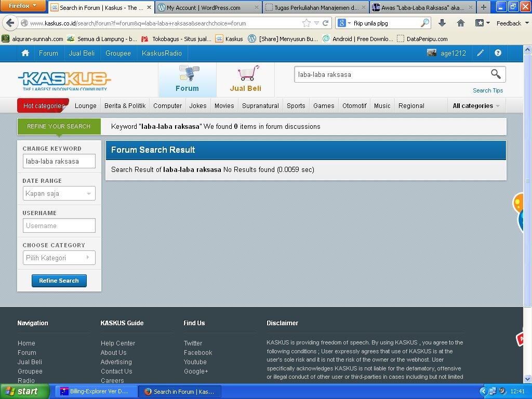Submit search with the magnifying glass icon
Screen dimensions: 532x399
point(496,74)
